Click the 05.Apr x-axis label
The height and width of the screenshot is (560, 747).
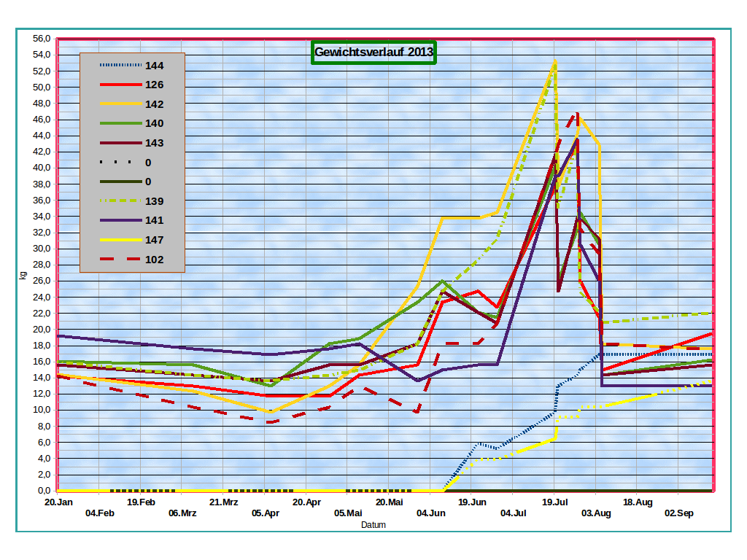pyautogui.click(x=266, y=513)
